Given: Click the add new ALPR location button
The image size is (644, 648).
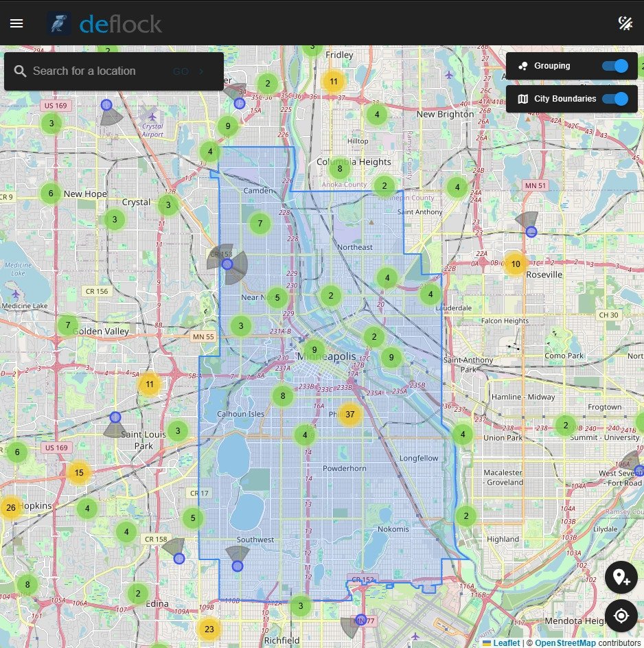Looking at the screenshot, I should pos(621,577).
